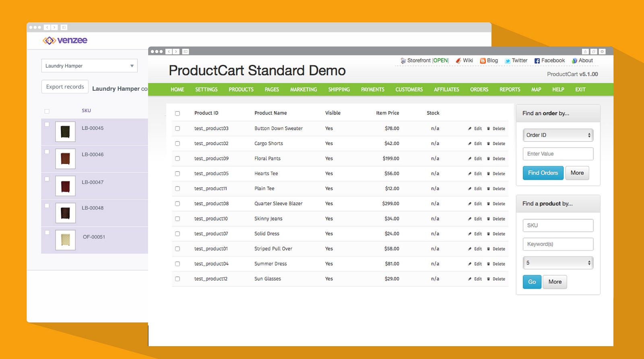The width and height of the screenshot is (644, 359).
Task: Open the results count dropdown showing 5
Action: tap(558, 263)
